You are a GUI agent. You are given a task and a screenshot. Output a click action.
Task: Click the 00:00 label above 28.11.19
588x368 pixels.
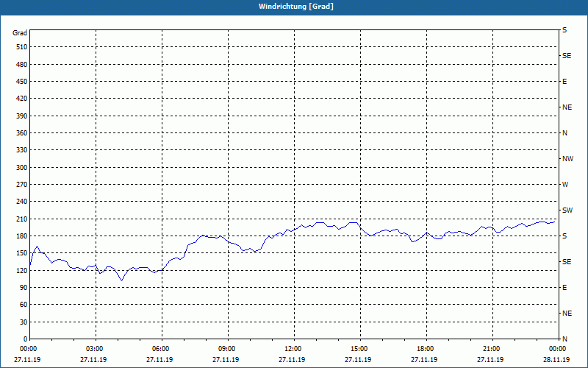(x=558, y=349)
